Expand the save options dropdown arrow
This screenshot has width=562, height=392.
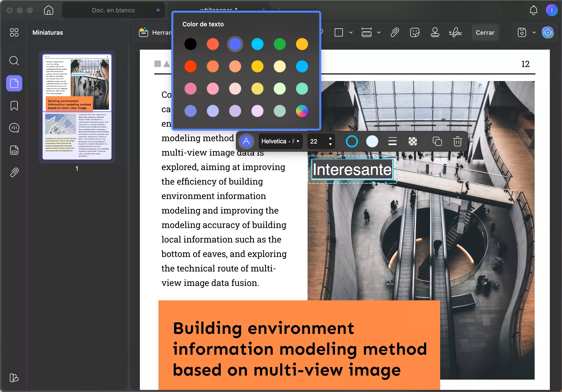tap(534, 32)
